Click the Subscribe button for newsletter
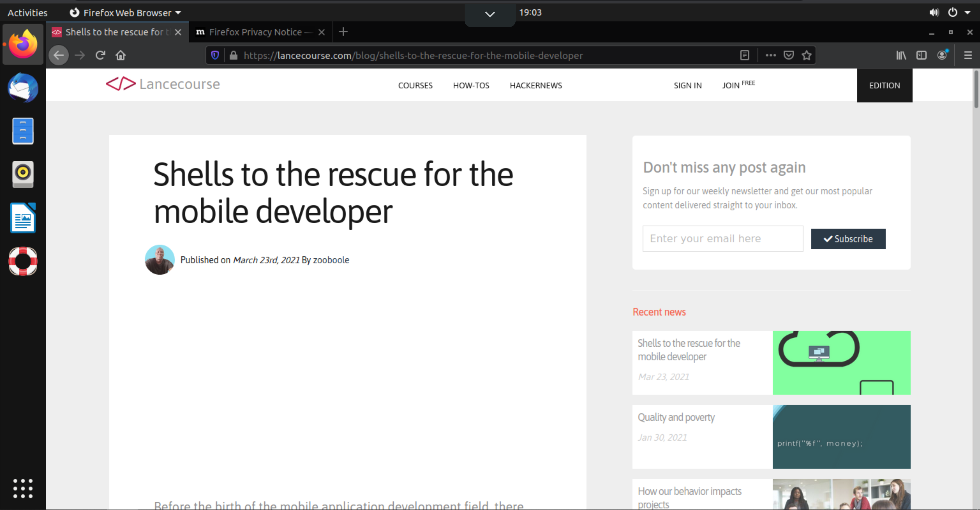This screenshot has width=980, height=510. tap(849, 238)
